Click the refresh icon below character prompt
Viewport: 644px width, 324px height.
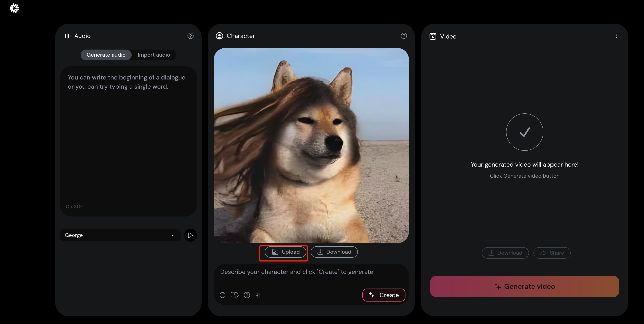(223, 295)
